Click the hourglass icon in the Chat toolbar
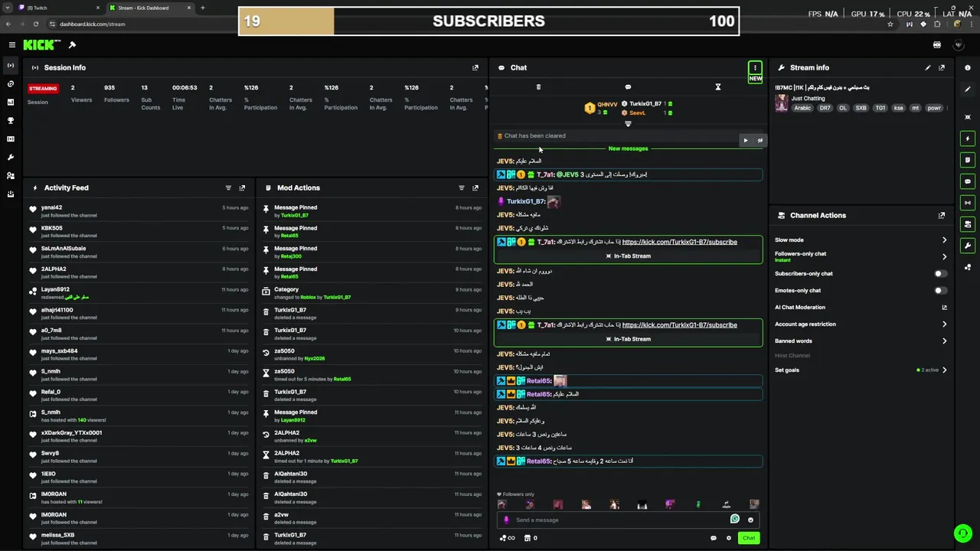Screen dimensions: 980x551 click(x=718, y=87)
